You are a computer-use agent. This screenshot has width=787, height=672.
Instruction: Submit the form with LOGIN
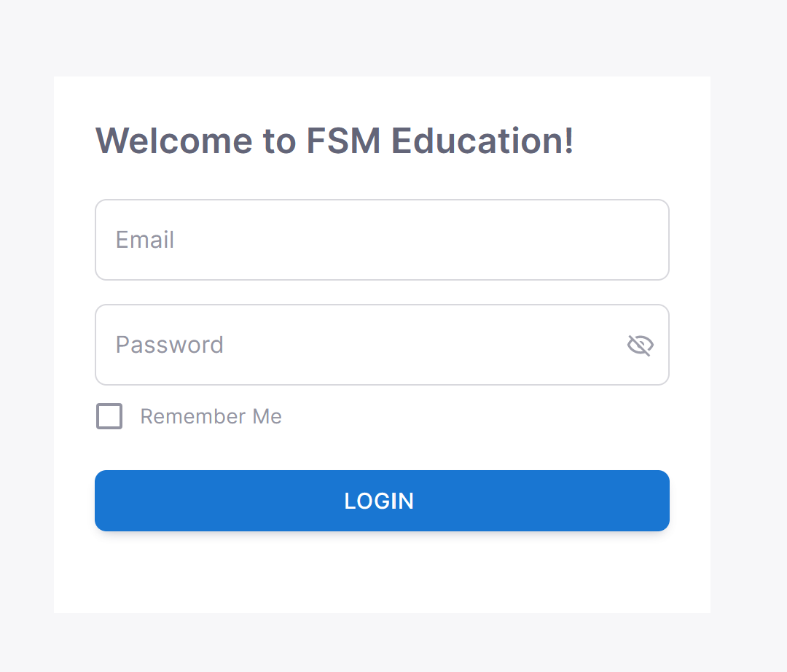pos(382,501)
